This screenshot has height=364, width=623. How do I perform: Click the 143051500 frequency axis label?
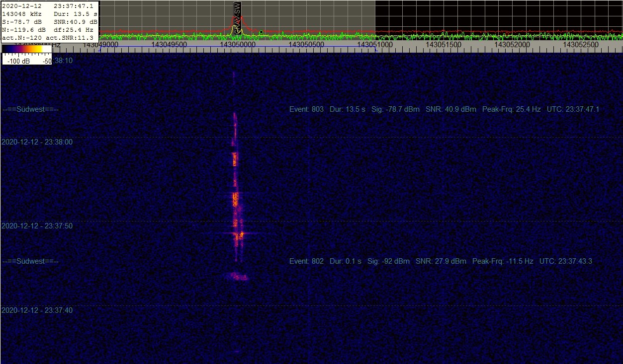pyautogui.click(x=444, y=45)
